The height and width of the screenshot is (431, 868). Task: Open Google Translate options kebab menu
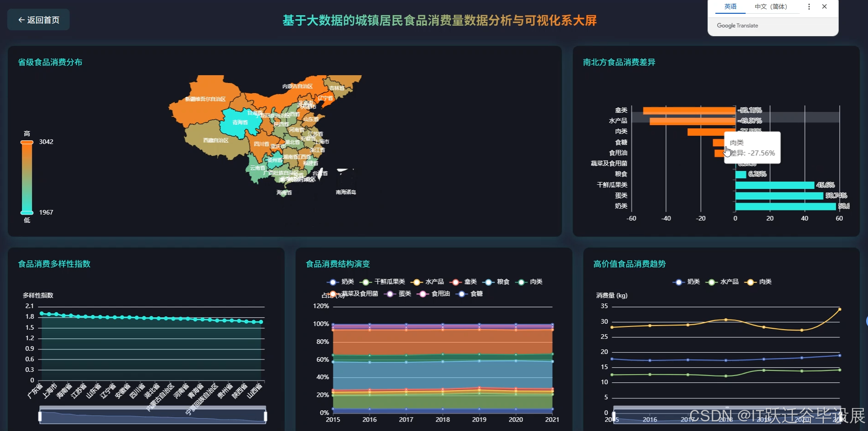[x=809, y=7]
